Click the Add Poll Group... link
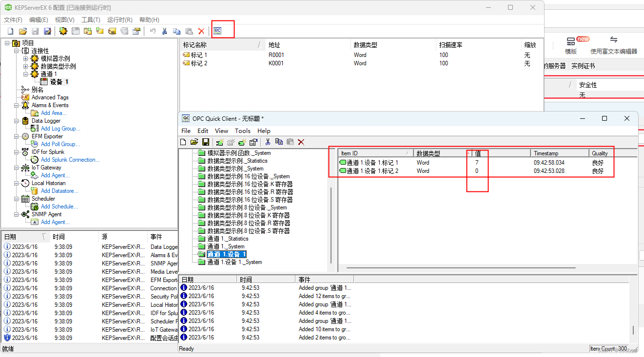Screen dimensions: 644x357 coord(60,144)
